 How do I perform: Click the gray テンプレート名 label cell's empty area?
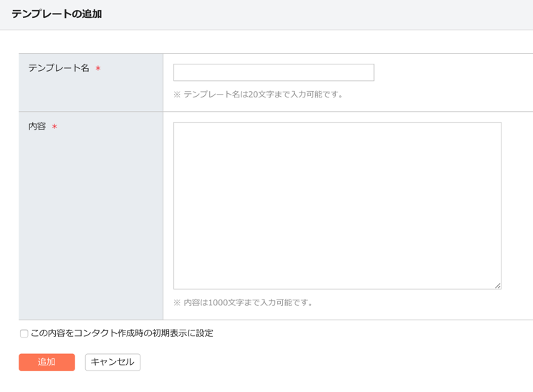tap(91, 93)
